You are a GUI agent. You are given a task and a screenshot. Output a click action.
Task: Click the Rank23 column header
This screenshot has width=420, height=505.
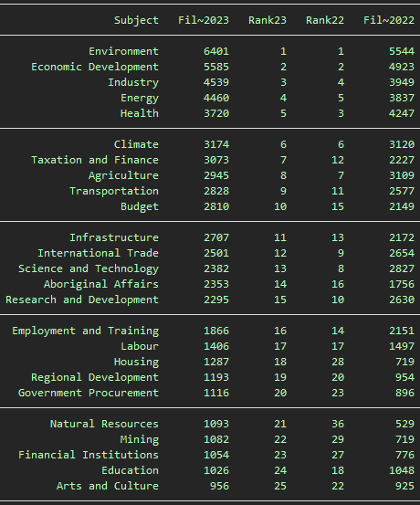(268, 20)
